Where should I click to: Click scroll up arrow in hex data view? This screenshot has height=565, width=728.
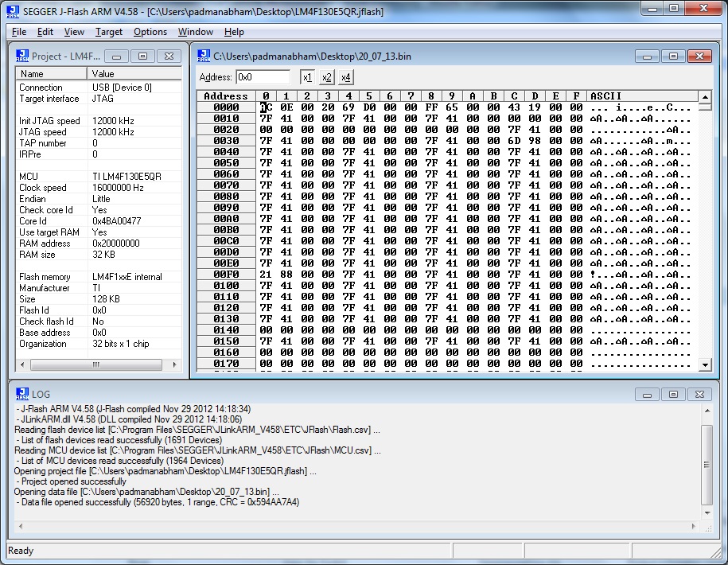(705, 96)
